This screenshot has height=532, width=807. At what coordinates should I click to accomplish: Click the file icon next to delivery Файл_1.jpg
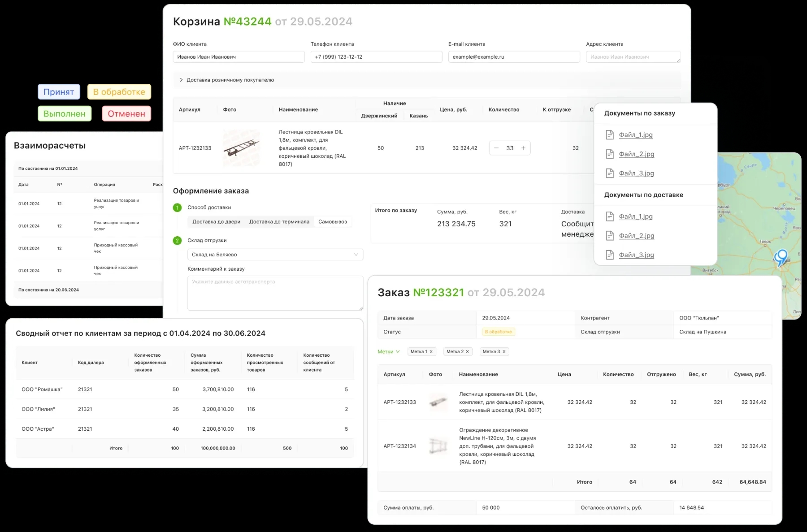(610, 216)
